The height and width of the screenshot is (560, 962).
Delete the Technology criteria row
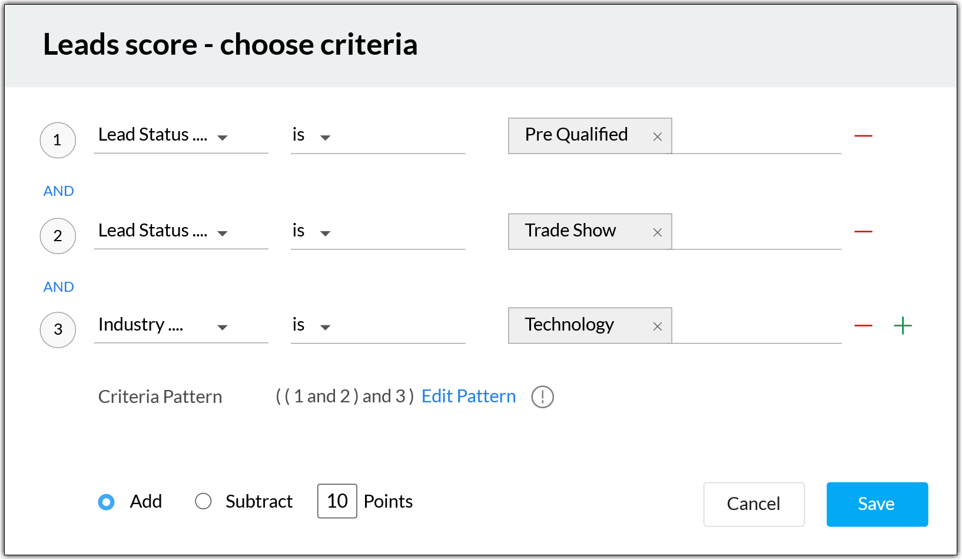tap(863, 326)
